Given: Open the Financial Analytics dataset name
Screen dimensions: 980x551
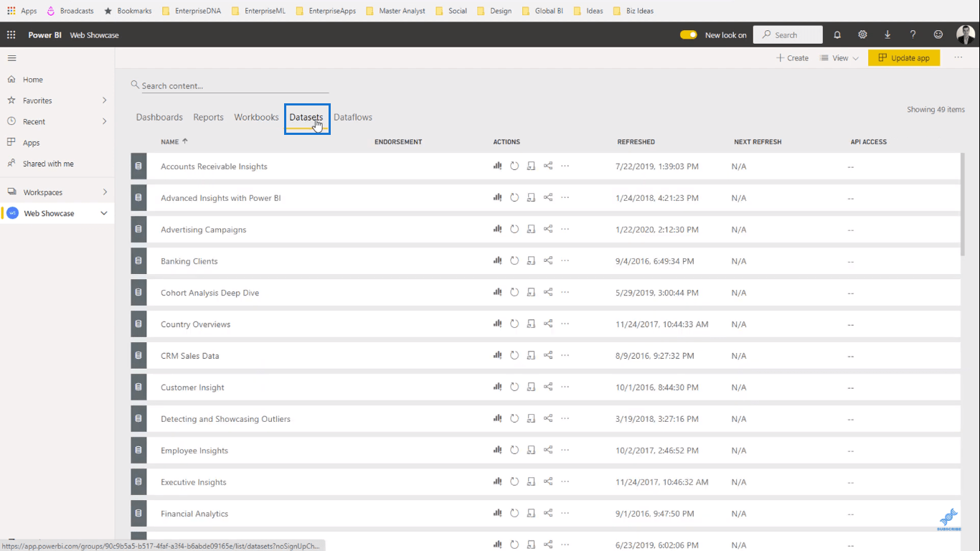Looking at the screenshot, I should (194, 514).
